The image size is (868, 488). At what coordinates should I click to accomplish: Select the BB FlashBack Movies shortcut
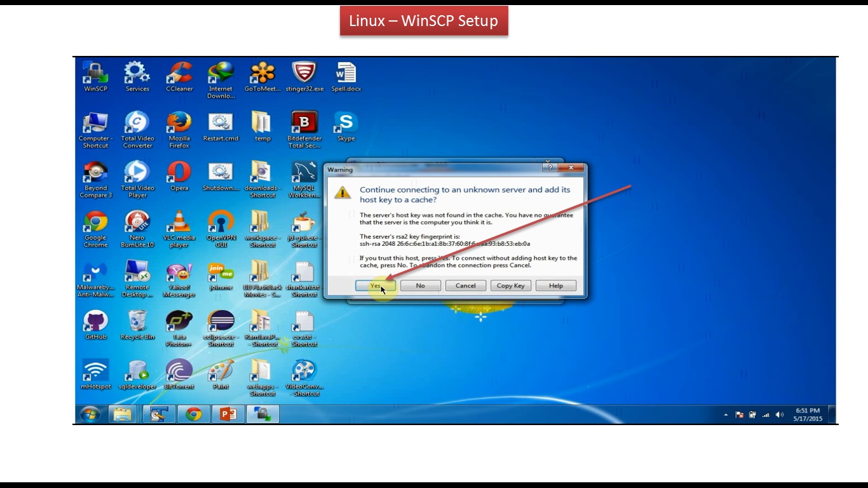[x=262, y=279]
